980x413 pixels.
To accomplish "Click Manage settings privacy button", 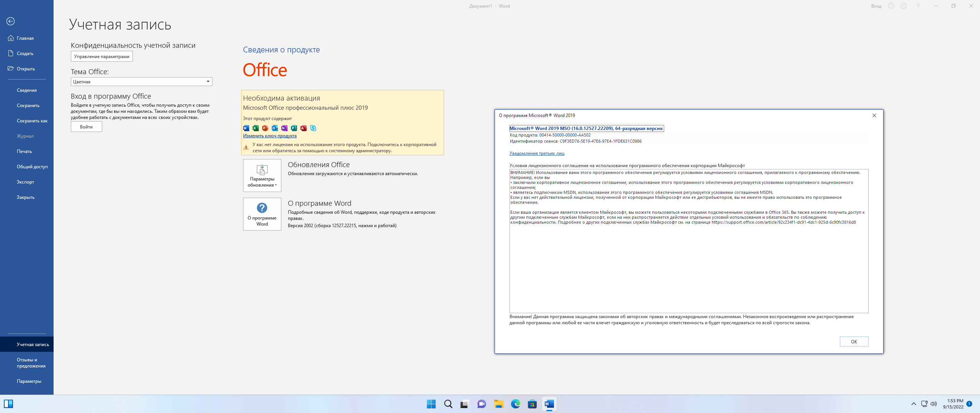I will click(x=102, y=56).
